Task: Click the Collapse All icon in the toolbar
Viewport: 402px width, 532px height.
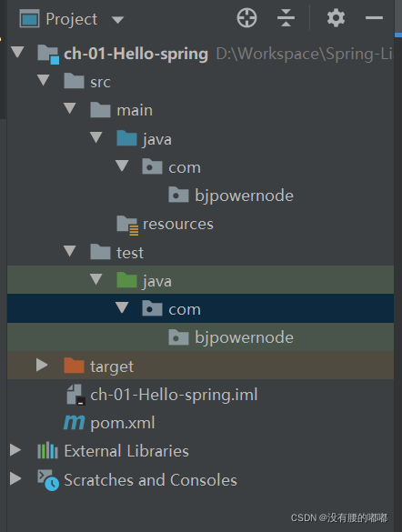Action: click(286, 18)
